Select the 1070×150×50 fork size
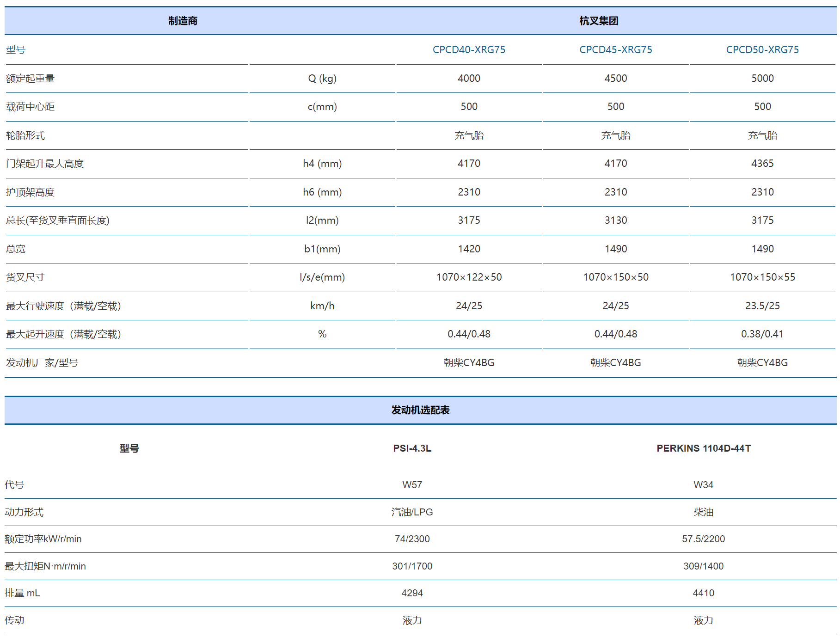 (x=616, y=277)
